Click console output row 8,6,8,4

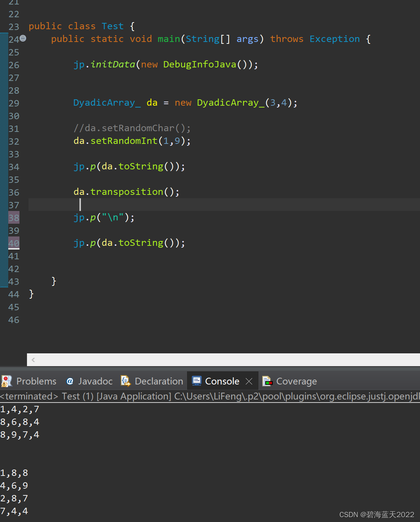tap(20, 422)
